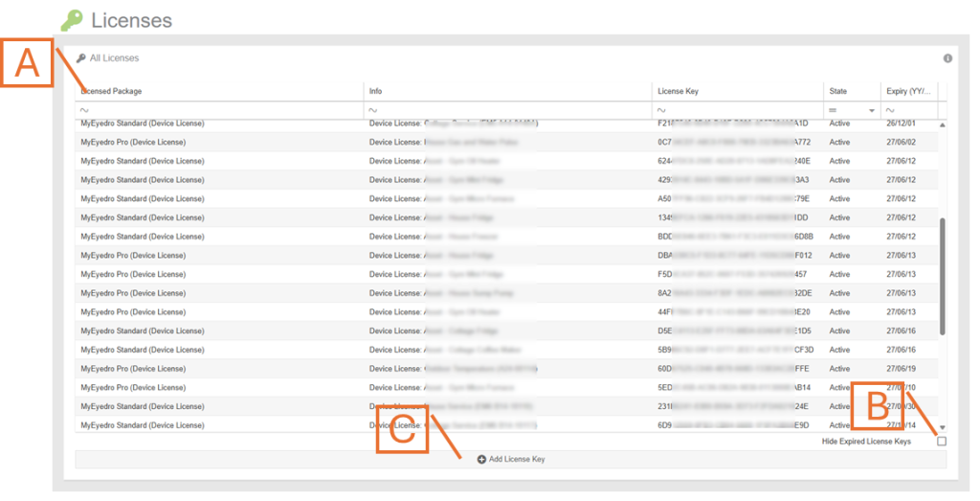
Task: Select license key starting with F5D
Action: click(x=732, y=275)
